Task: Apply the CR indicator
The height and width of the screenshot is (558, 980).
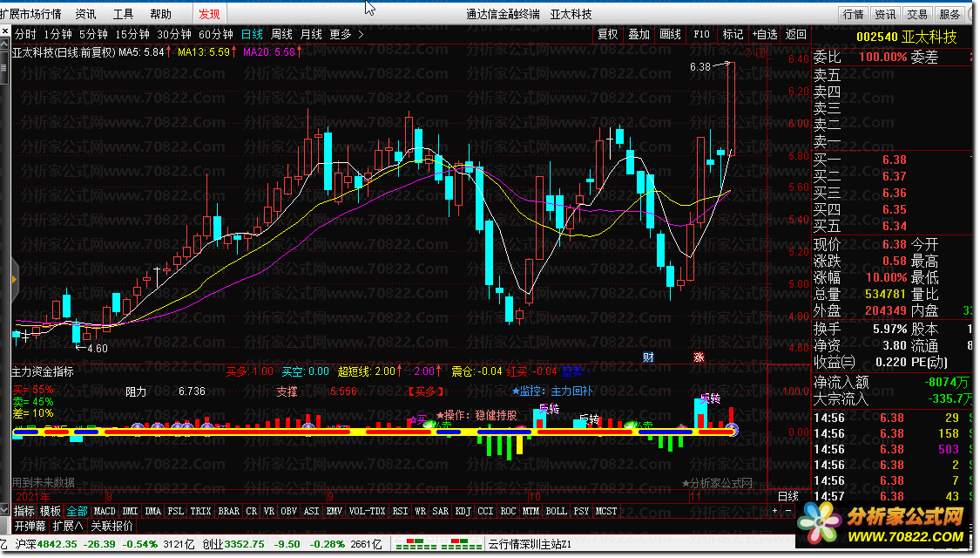Action: (x=251, y=511)
